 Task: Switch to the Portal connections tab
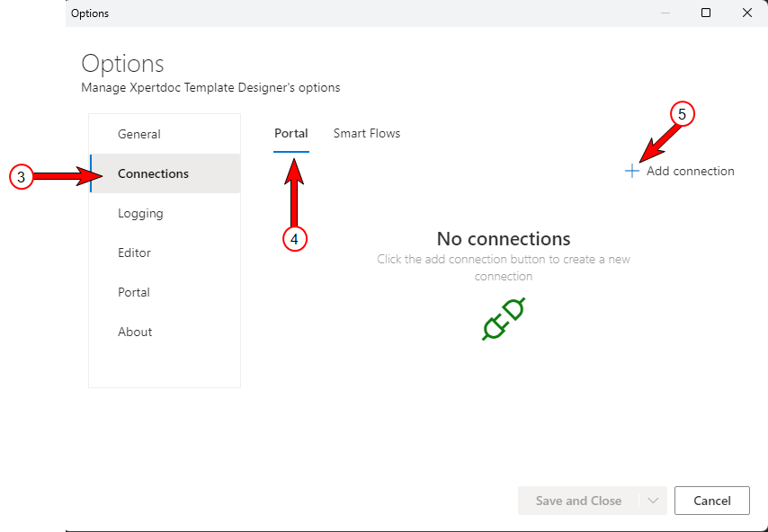coord(291,134)
